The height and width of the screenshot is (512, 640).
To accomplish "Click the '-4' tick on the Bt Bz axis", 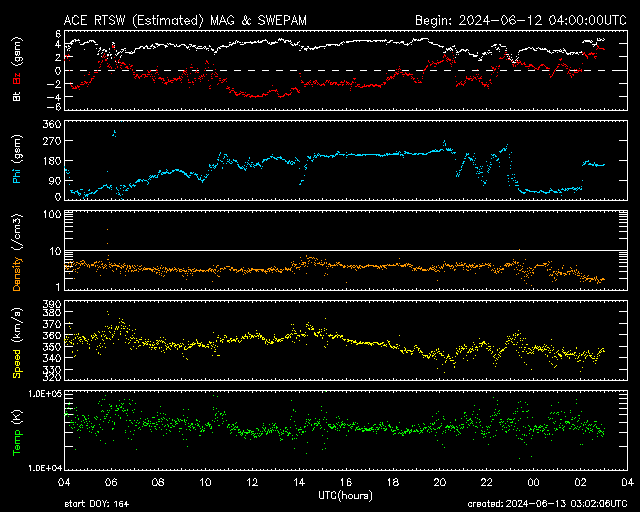I will [x=56, y=97].
